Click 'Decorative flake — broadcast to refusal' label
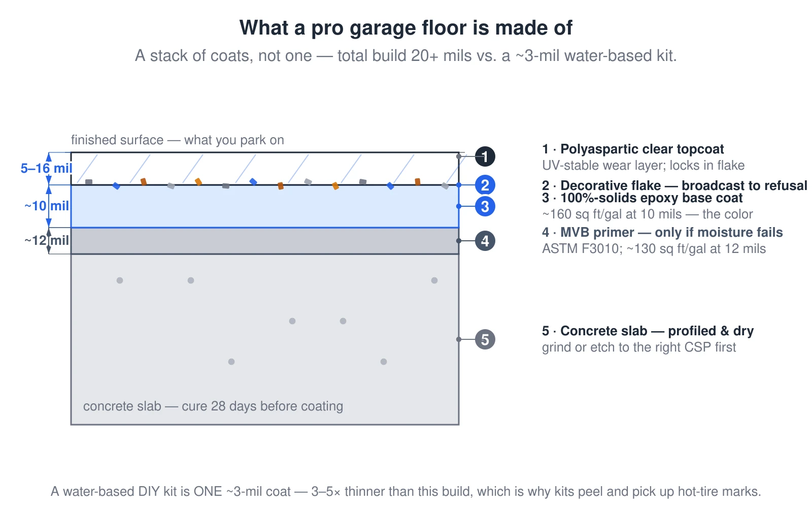Viewport: 812px width, 508px height. pyautogui.click(x=674, y=185)
